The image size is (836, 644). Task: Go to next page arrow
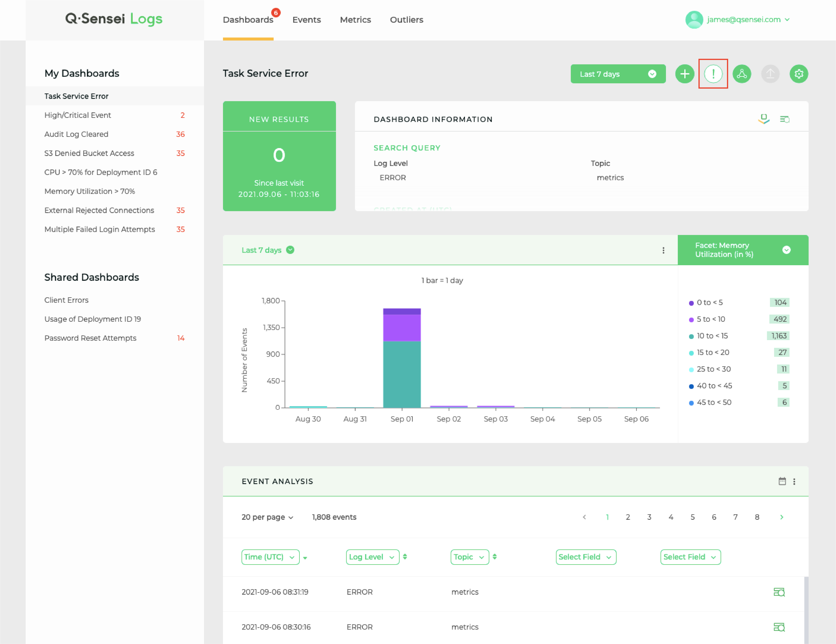782,517
